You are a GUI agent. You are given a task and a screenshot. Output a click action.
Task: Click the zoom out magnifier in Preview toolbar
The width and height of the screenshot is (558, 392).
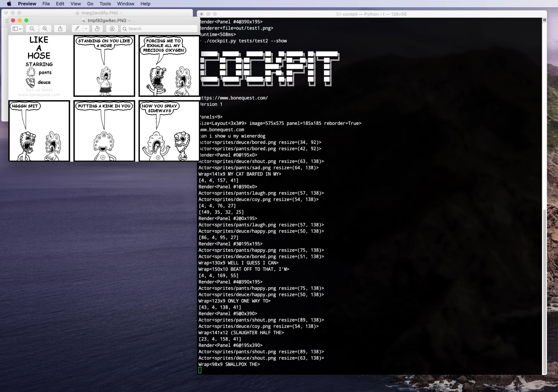pos(32,29)
